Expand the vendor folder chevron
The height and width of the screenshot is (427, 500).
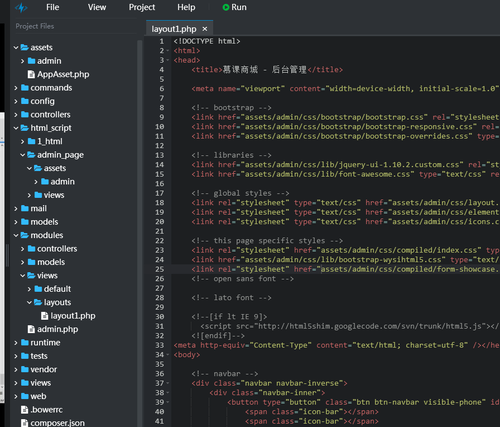click(16, 370)
